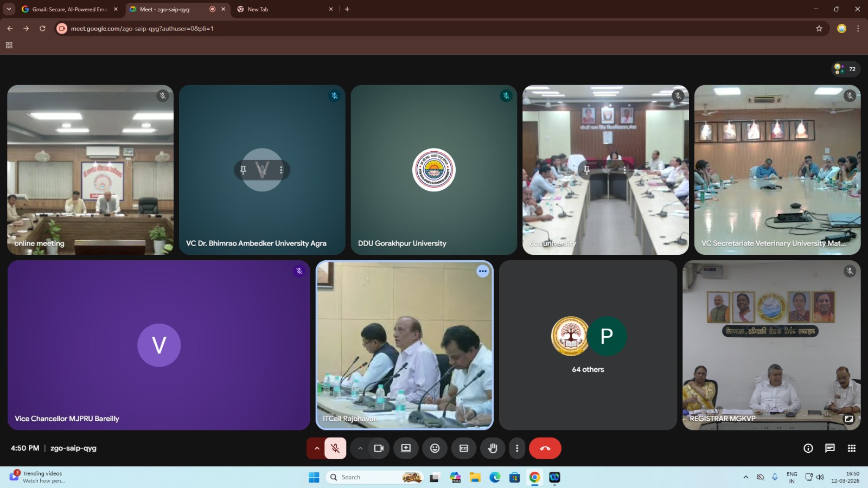Raise your hand in the meeting
The width and height of the screenshot is (868, 488).
[x=493, y=448]
